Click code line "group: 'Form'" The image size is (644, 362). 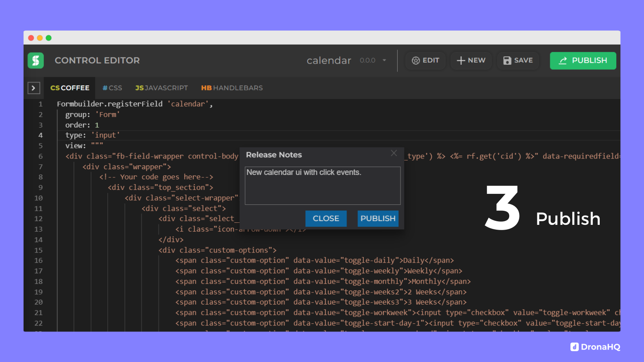click(93, 115)
